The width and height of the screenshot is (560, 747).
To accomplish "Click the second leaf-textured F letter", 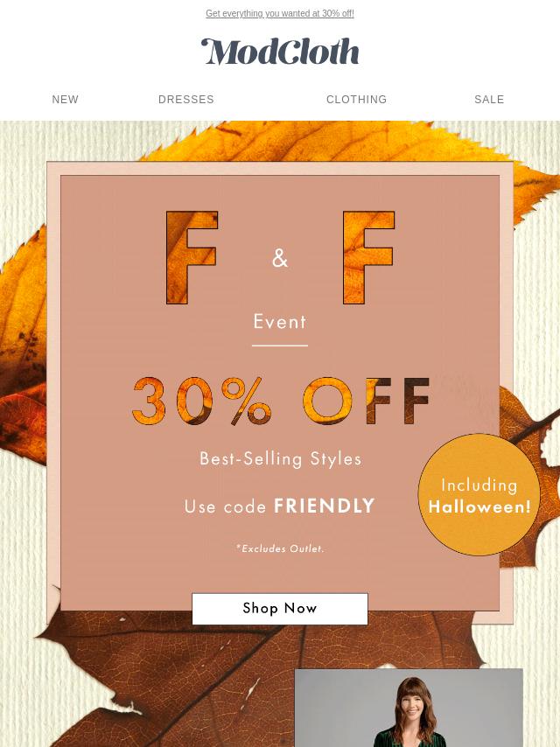I will (x=368, y=257).
